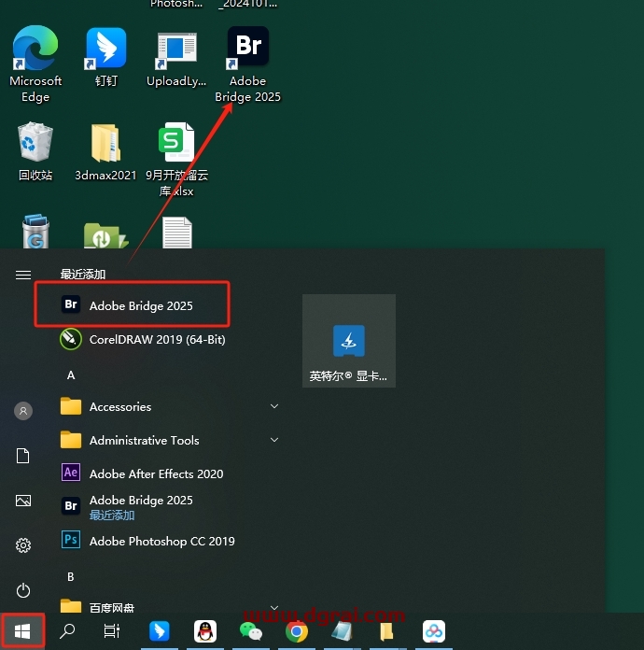This screenshot has width=644, height=650.
Task: Launch Adobe After Effects 2020
Action: pyautogui.click(x=143, y=473)
